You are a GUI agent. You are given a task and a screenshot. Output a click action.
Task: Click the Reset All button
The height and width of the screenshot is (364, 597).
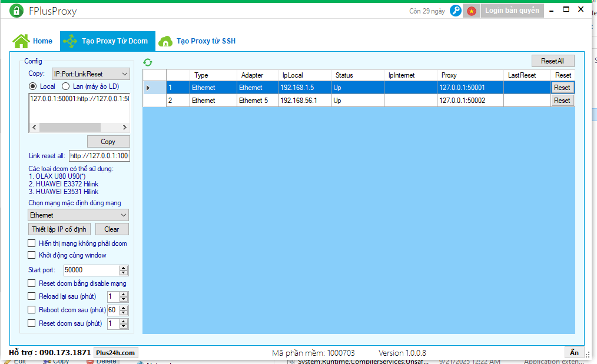point(552,61)
